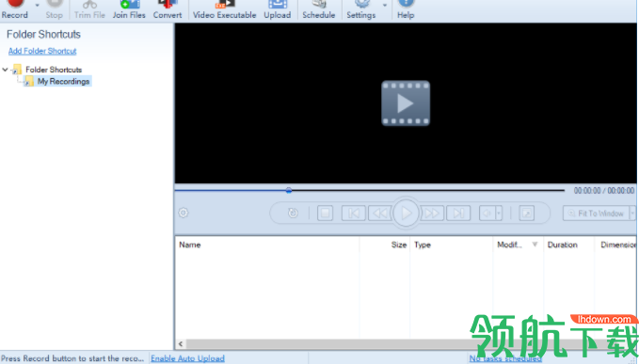
Task: Collapse the Folder Shortcuts tree node
Action: 5,70
